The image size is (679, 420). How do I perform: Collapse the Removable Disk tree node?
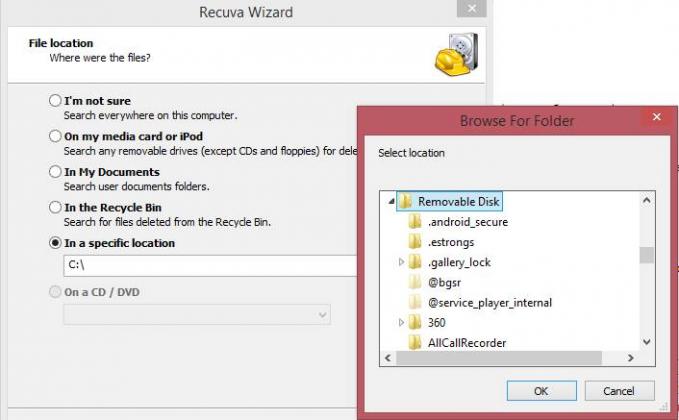tap(391, 202)
